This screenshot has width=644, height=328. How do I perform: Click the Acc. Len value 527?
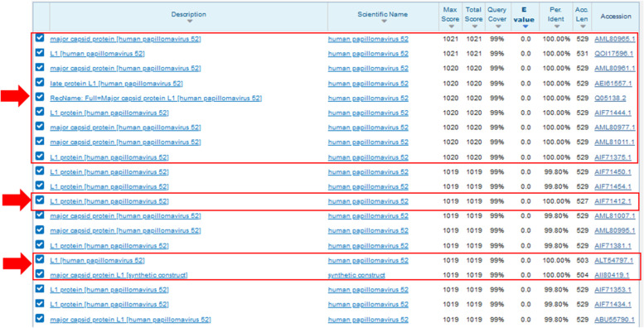(x=583, y=201)
